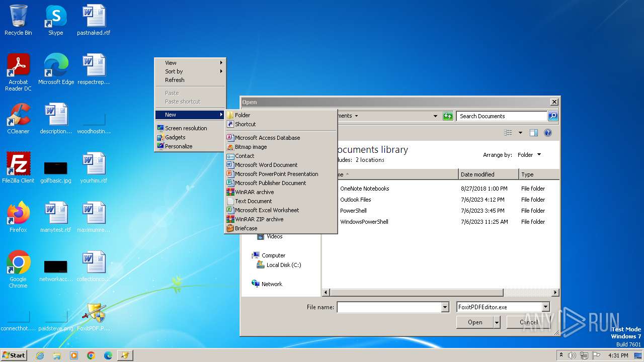The image size is (644, 362).
Task: Open the pastnaked.rtf desktop file
Action: 94,20
